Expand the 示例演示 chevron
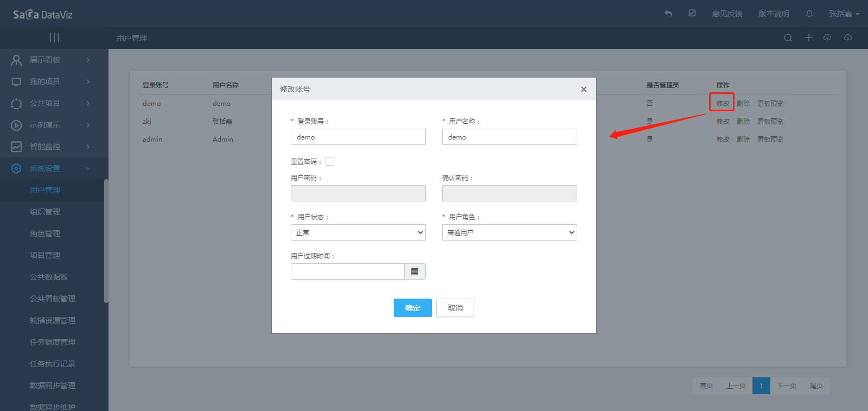 coord(88,125)
